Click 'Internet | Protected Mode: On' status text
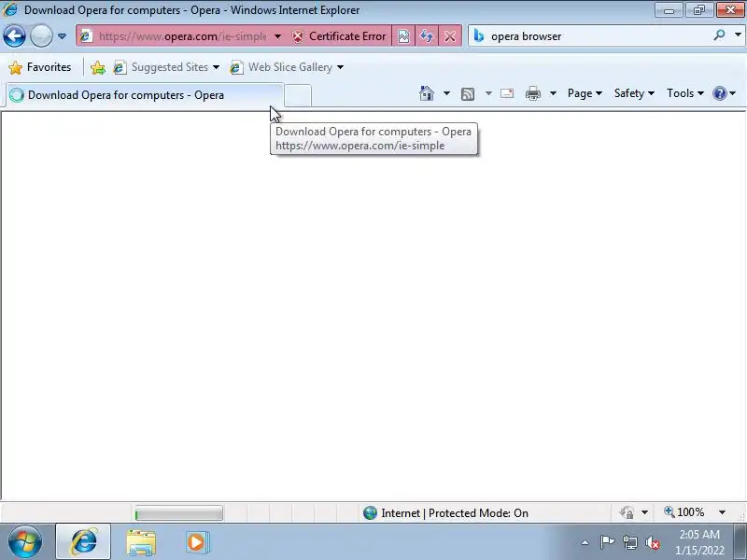 click(x=455, y=512)
